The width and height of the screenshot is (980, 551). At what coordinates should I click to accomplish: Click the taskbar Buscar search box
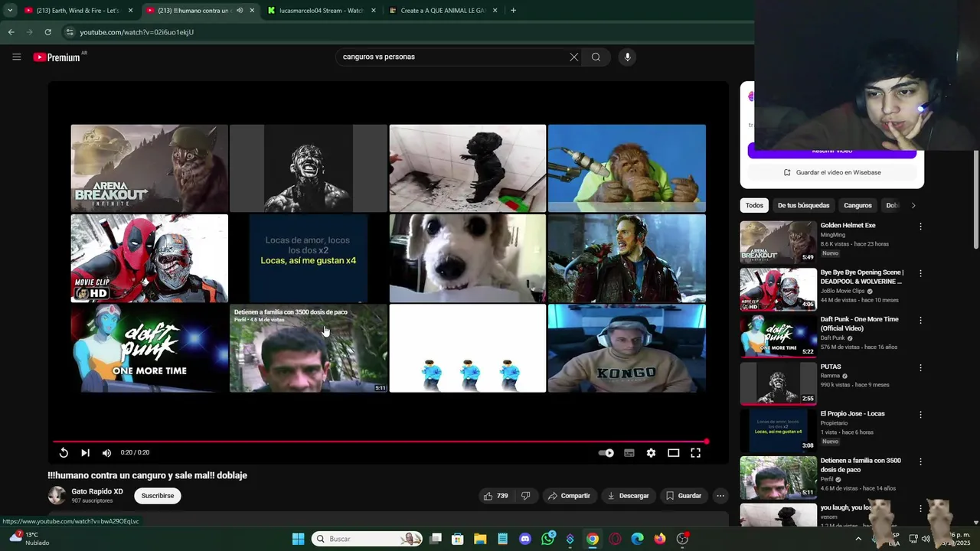[367, 539]
